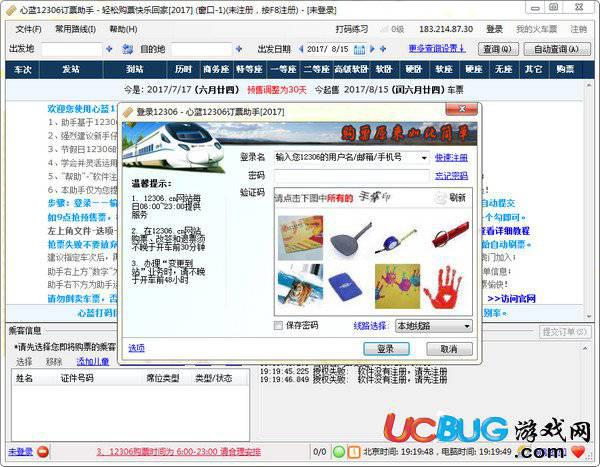The image size is (600, 467).
Task: Click the 查询(Q) button
Action: [498, 49]
